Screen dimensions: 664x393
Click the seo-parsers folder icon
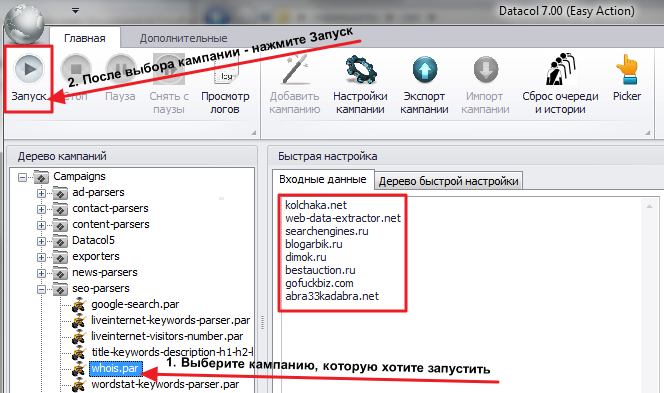pyautogui.click(x=60, y=289)
